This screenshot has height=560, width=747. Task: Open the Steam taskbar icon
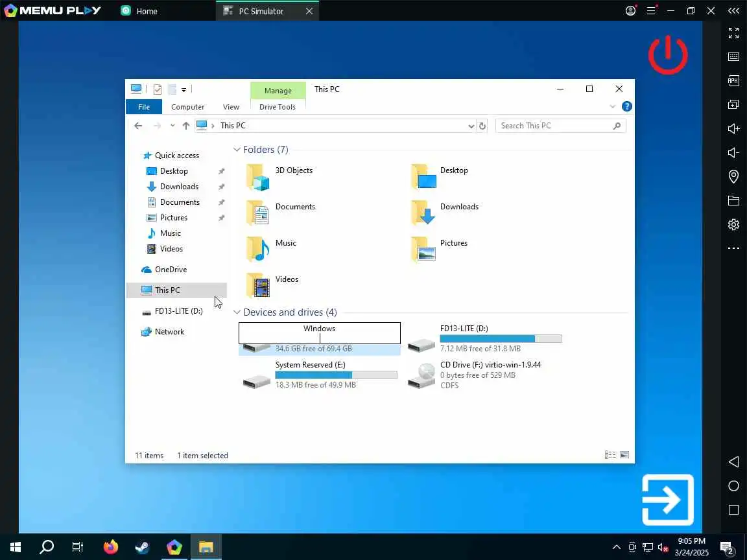(x=142, y=546)
